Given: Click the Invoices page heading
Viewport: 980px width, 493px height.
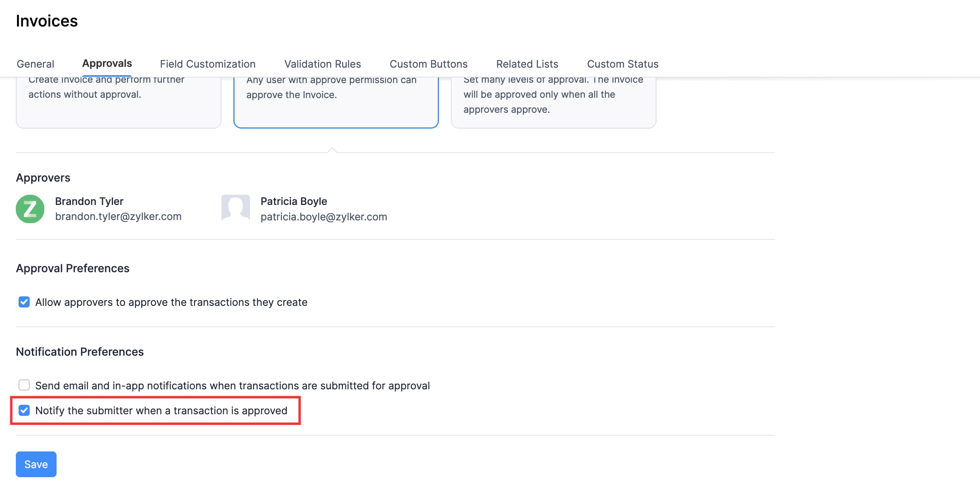Looking at the screenshot, I should [47, 21].
